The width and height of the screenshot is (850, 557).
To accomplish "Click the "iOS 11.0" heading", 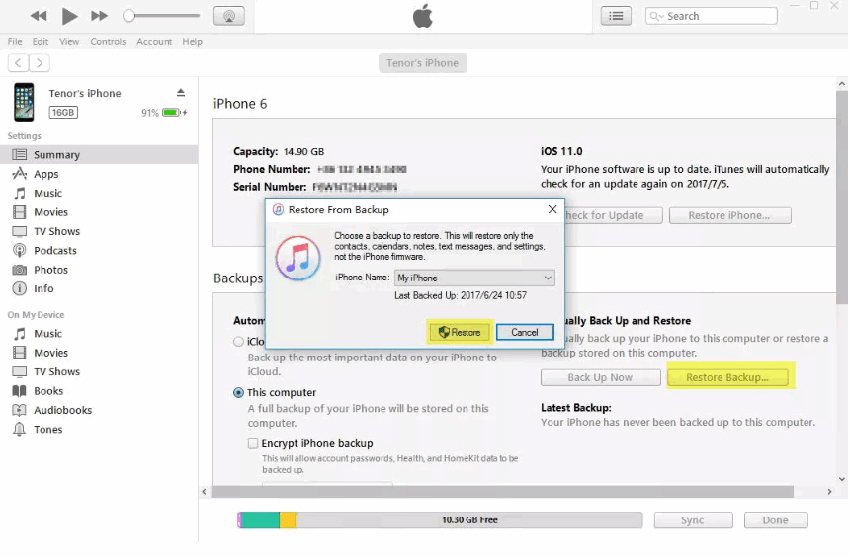I will tap(562, 151).
